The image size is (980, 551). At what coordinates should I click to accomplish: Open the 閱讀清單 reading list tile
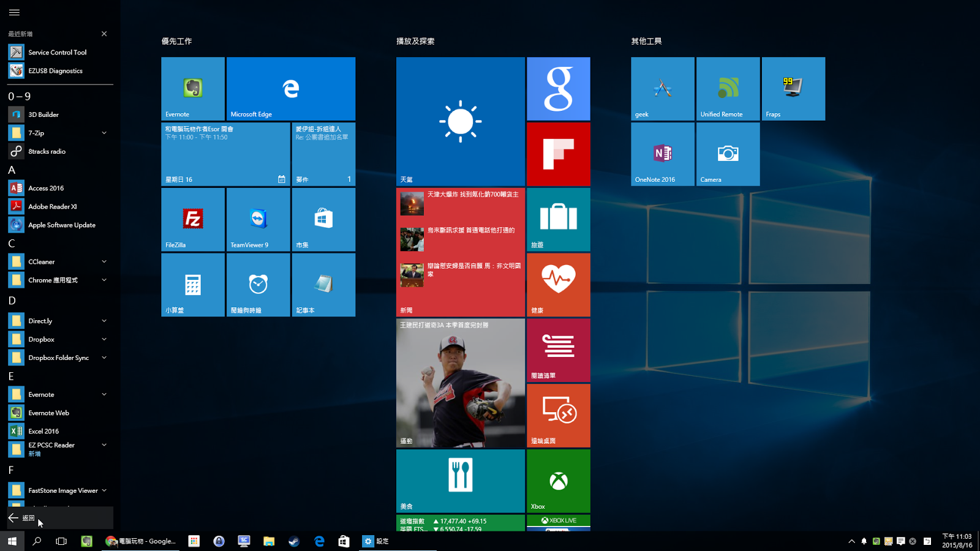click(x=559, y=350)
